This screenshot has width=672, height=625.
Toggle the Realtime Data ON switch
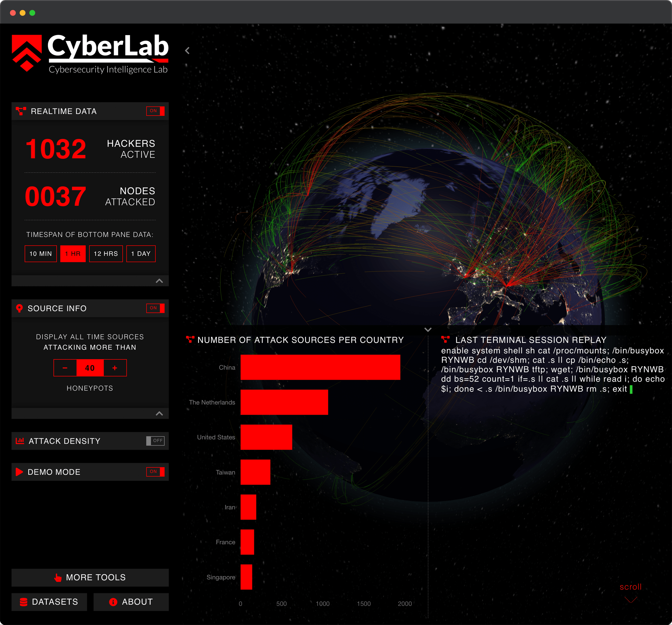tap(155, 111)
